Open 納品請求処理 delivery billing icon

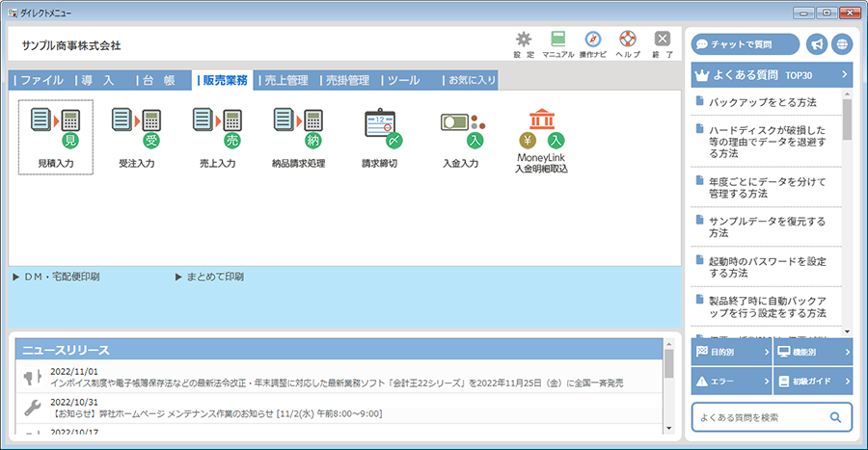[298, 128]
